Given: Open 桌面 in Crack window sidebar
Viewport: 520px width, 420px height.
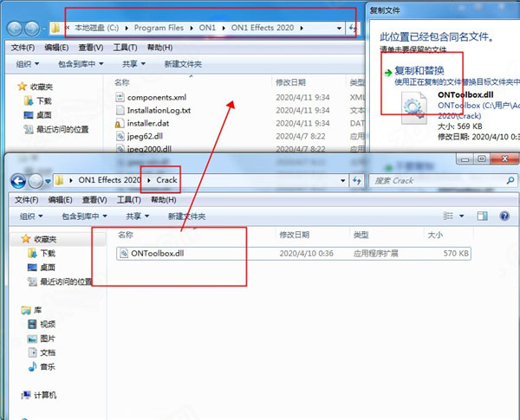Looking at the screenshot, I should pyautogui.click(x=48, y=268).
